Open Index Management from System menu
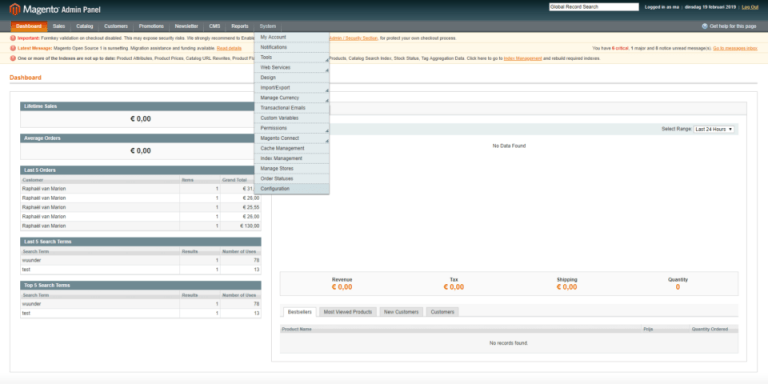Viewport: 768px width, 384px height. pyautogui.click(x=291, y=158)
